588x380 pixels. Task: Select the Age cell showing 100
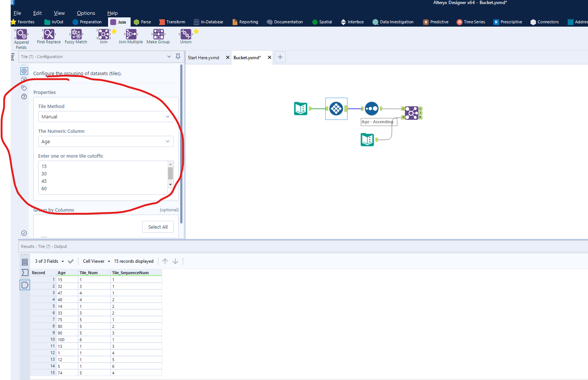[x=67, y=340]
